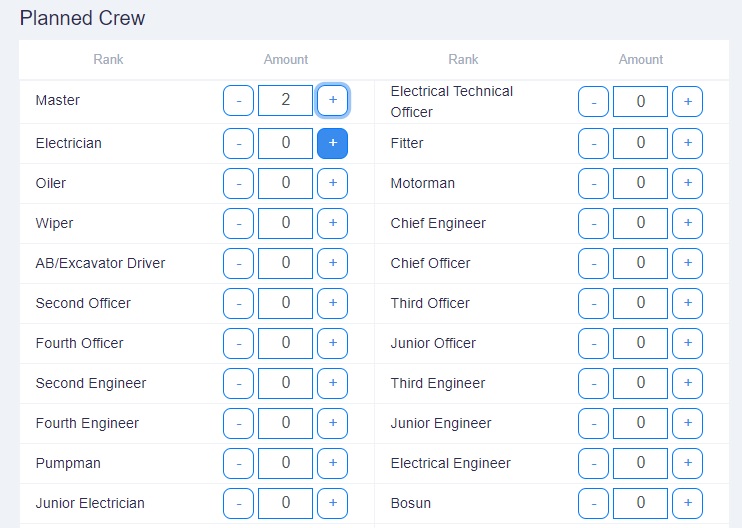Viewport: 742px width, 528px height.
Task: Focus the Second Officer amount field
Action: (x=285, y=303)
